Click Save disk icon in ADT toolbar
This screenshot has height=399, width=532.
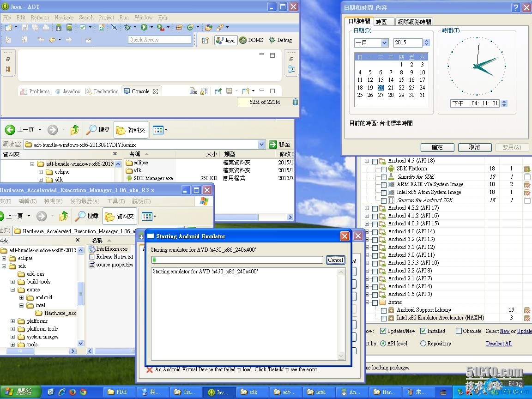pos(24,28)
